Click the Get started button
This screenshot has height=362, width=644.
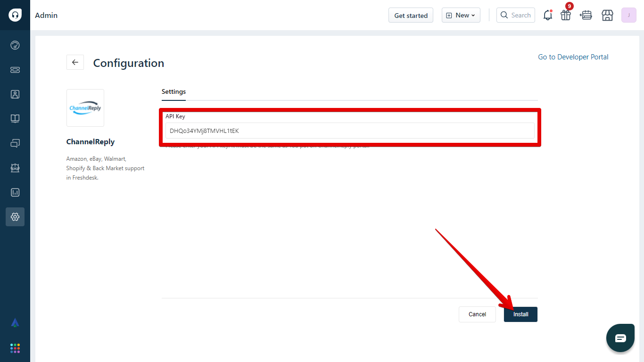tap(411, 15)
